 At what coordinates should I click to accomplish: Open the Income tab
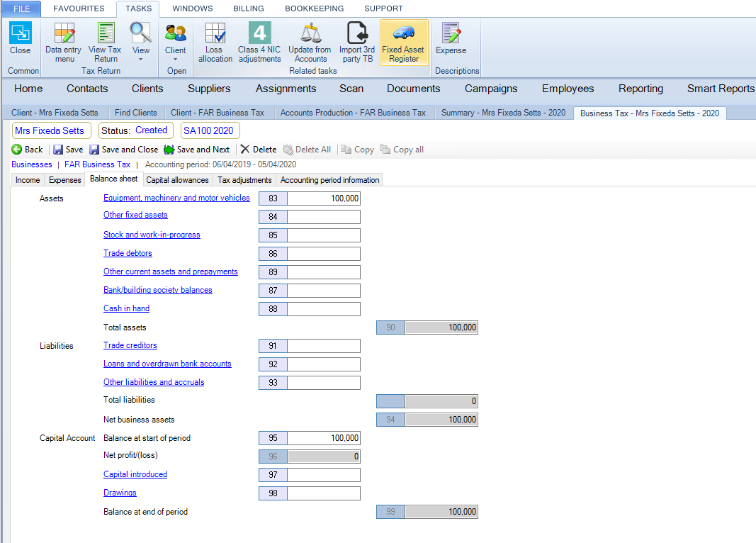pos(28,180)
